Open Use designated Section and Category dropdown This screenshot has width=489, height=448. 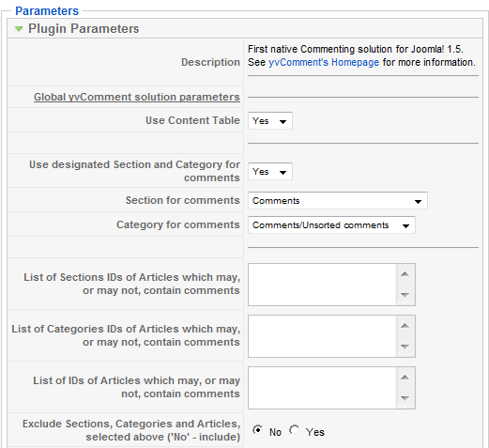(270, 172)
